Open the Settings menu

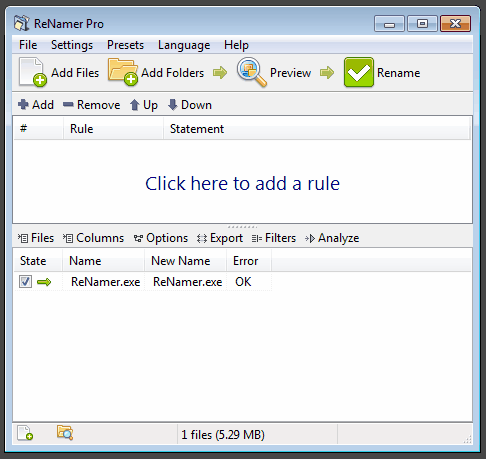click(72, 45)
